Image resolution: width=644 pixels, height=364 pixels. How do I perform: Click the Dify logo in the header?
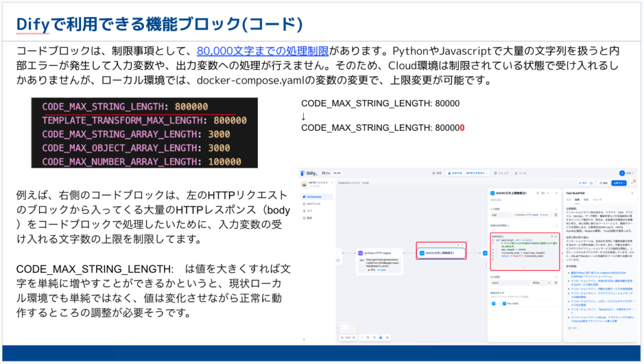click(309, 173)
